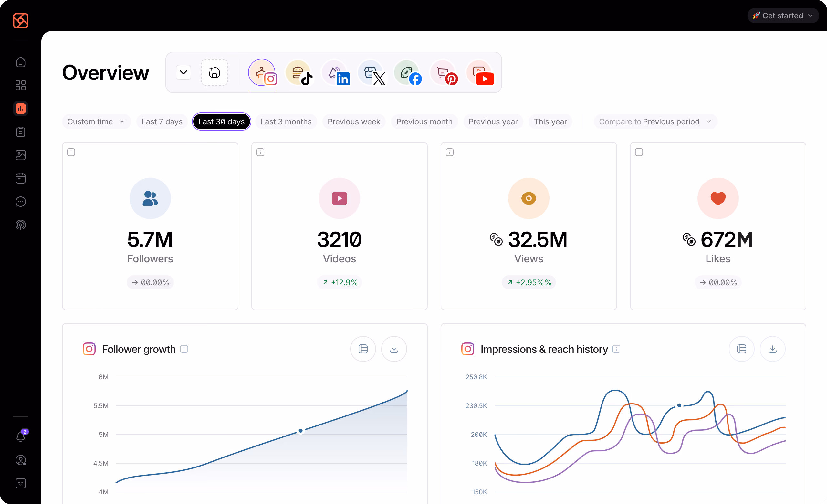Open the Custom time dropdown

coord(96,121)
